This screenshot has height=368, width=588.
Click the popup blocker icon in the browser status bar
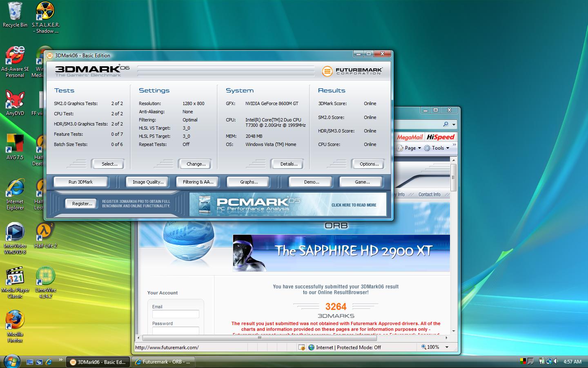click(302, 347)
